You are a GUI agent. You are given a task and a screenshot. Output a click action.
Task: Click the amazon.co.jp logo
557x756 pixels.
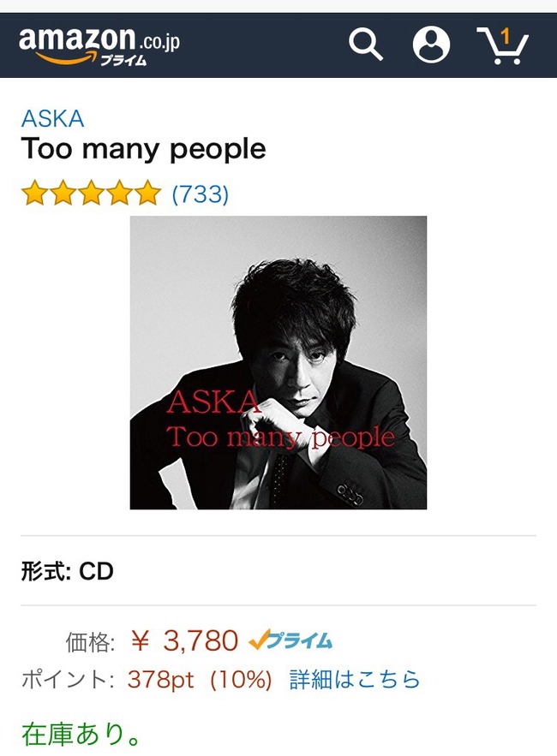pos(99,45)
